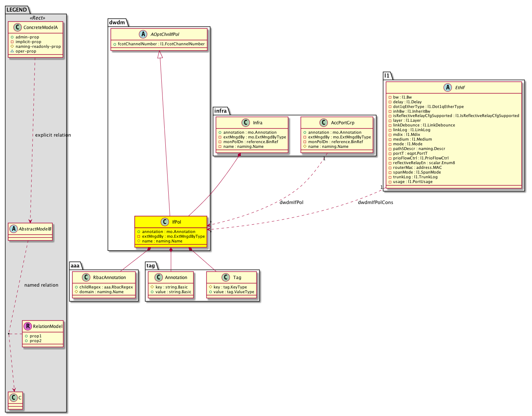Select the fcotChannelNumber attribute row
The image size is (532, 416).
[x=159, y=44]
